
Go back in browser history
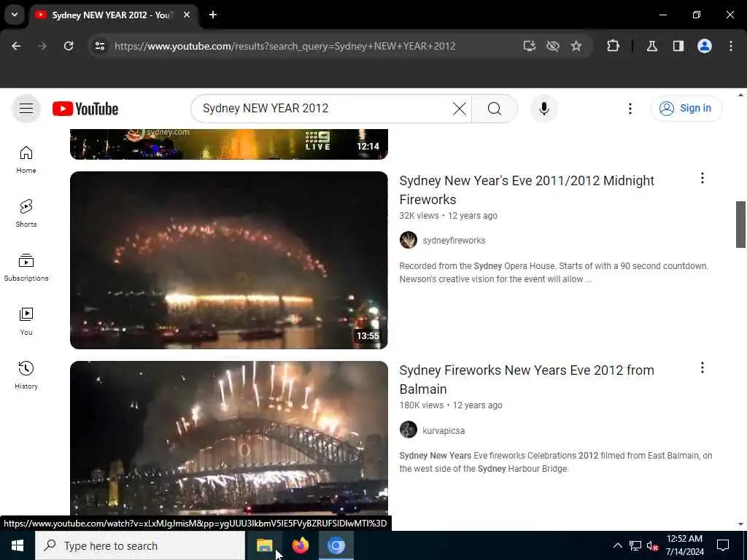click(16, 46)
